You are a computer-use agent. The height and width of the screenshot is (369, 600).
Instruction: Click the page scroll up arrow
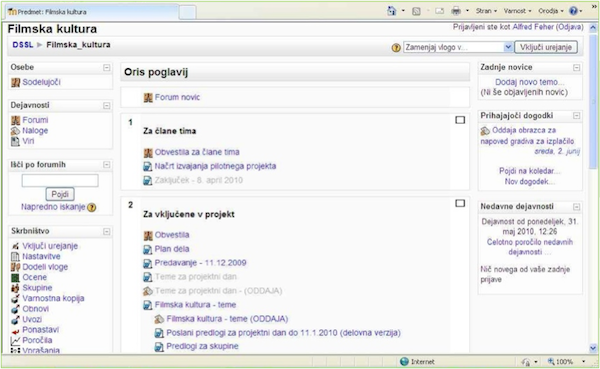pyautogui.click(x=593, y=28)
